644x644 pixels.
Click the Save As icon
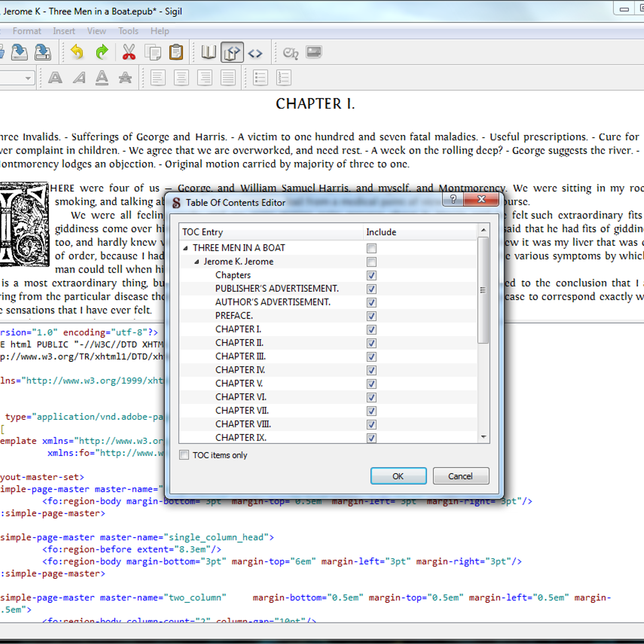pyautogui.click(x=43, y=52)
